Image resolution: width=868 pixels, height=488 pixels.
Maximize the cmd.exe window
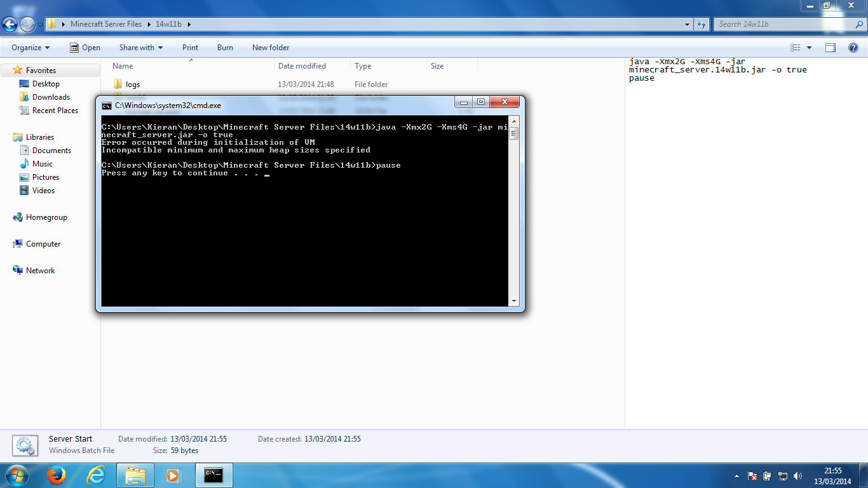tap(481, 102)
